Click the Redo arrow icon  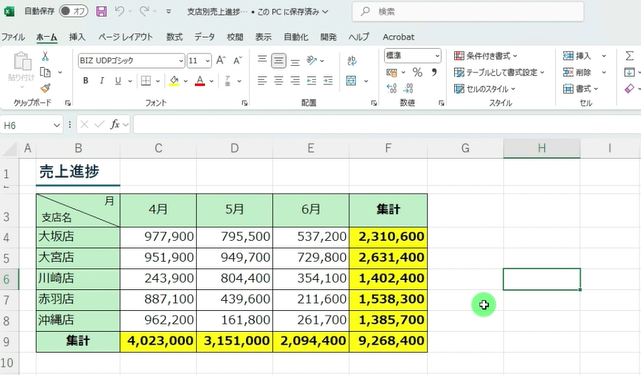144,11
